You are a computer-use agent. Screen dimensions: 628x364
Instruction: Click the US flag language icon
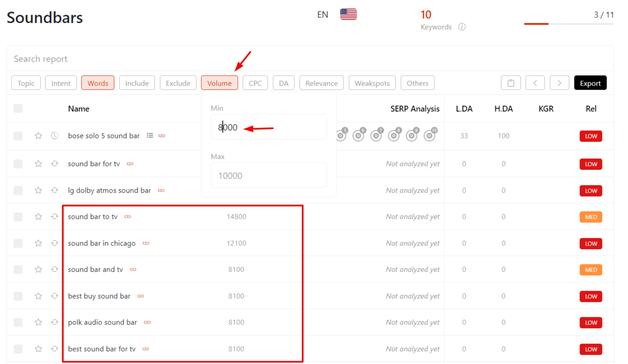pos(348,15)
